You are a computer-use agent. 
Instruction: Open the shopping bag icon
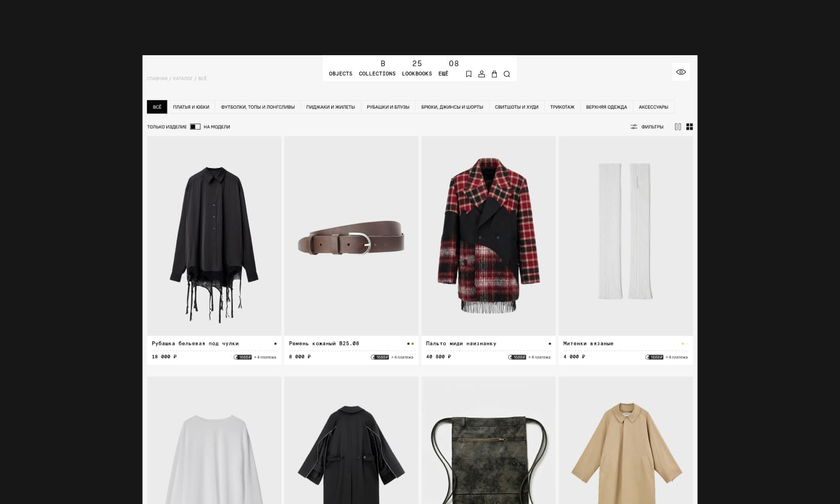click(494, 74)
